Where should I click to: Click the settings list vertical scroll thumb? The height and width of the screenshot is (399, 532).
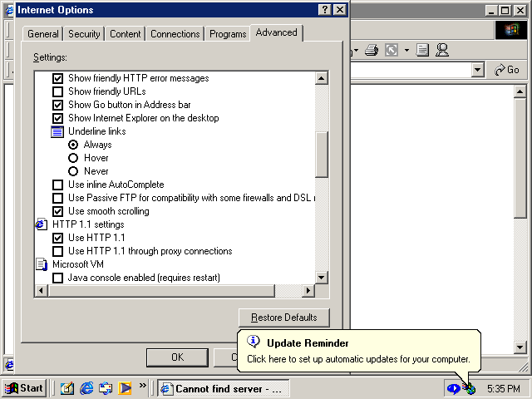click(322, 155)
